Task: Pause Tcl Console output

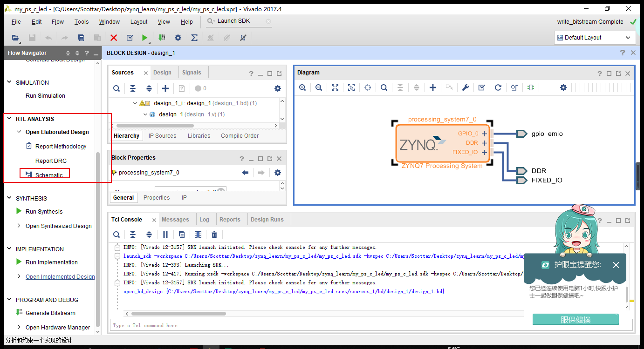Action: click(165, 235)
